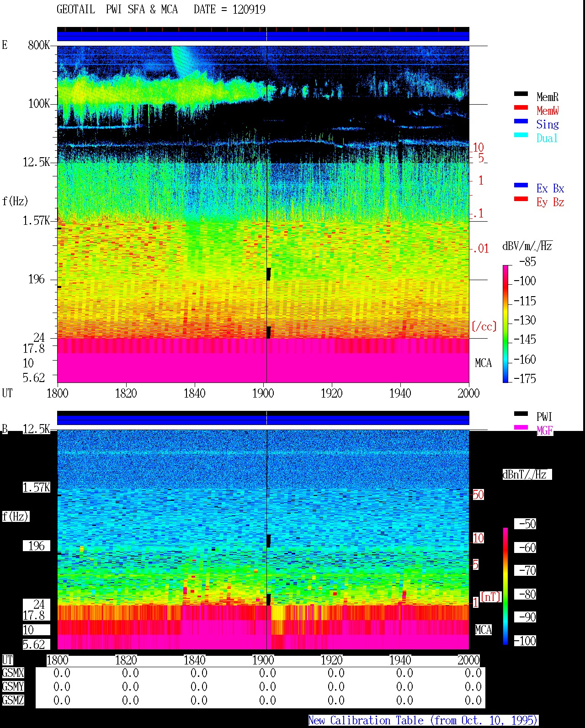
Task: Click the red Ey Bz legend swatch
Action: click(x=521, y=199)
